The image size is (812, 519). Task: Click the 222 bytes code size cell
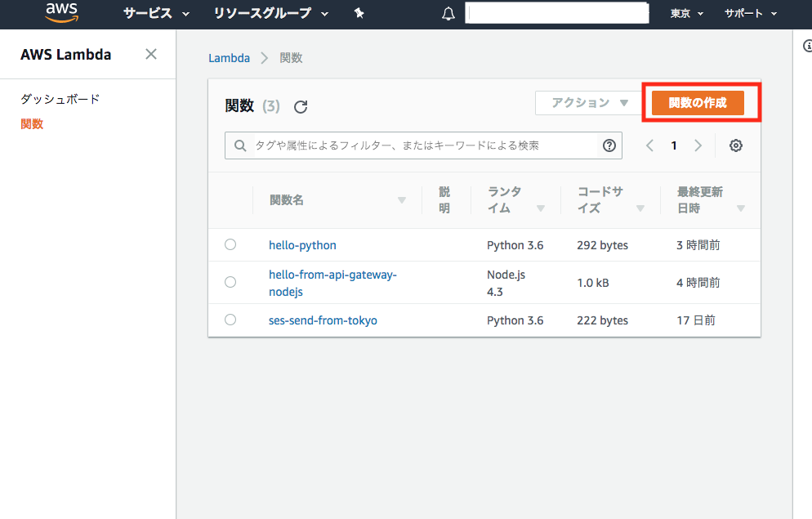pos(602,320)
